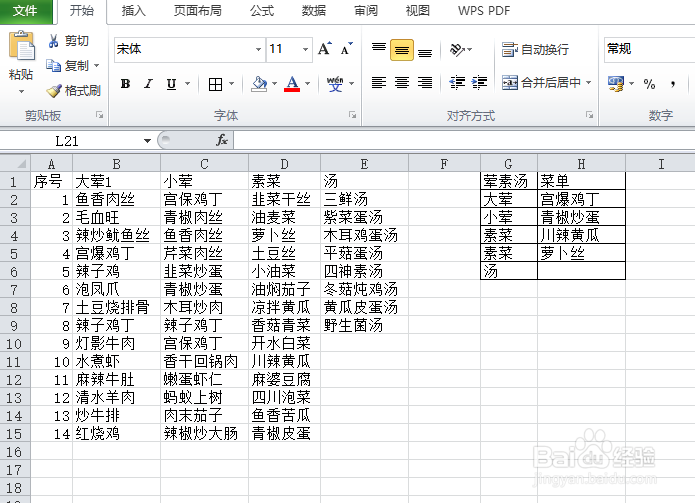Click the insert function fx icon
This screenshot has height=503, width=695.
(x=222, y=140)
